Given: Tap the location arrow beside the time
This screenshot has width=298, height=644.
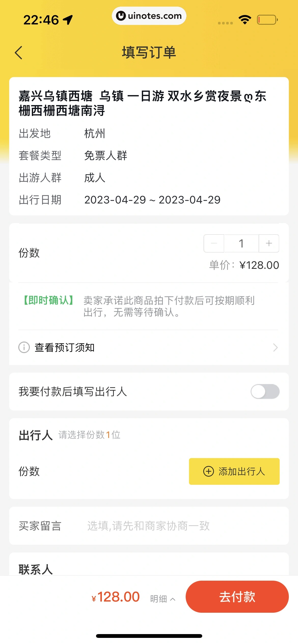Looking at the screenshot, I should 68,20.
